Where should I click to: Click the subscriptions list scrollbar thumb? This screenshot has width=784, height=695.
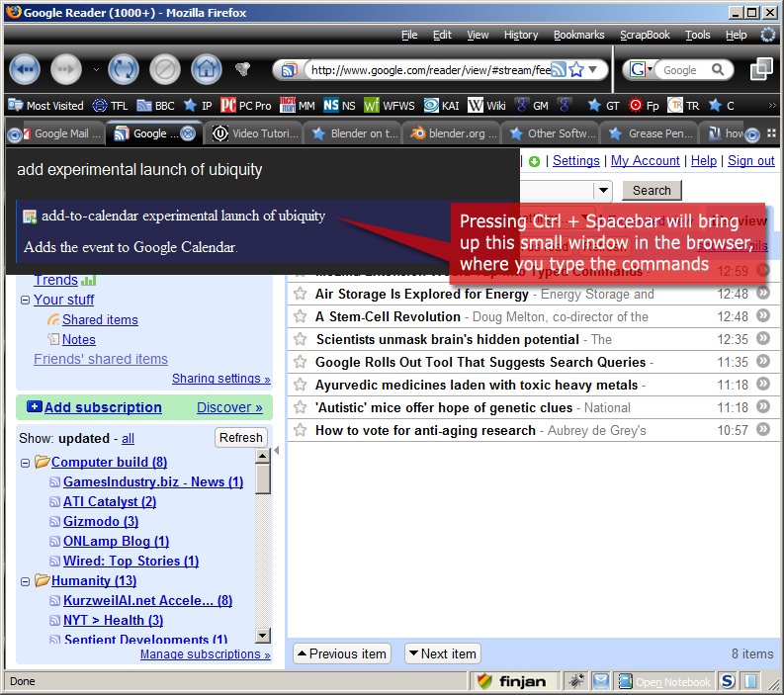pyautogui.click(x=263, y=479)
